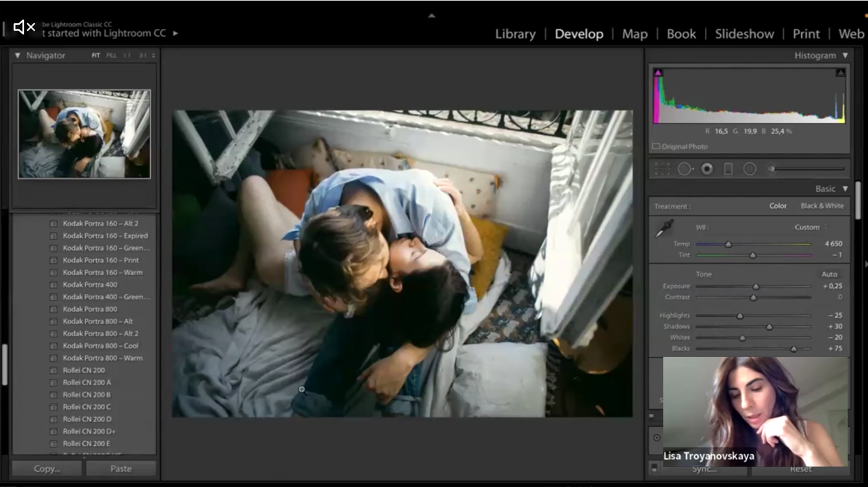
Task: Click the Copy... button
Action: pos(47,468)
